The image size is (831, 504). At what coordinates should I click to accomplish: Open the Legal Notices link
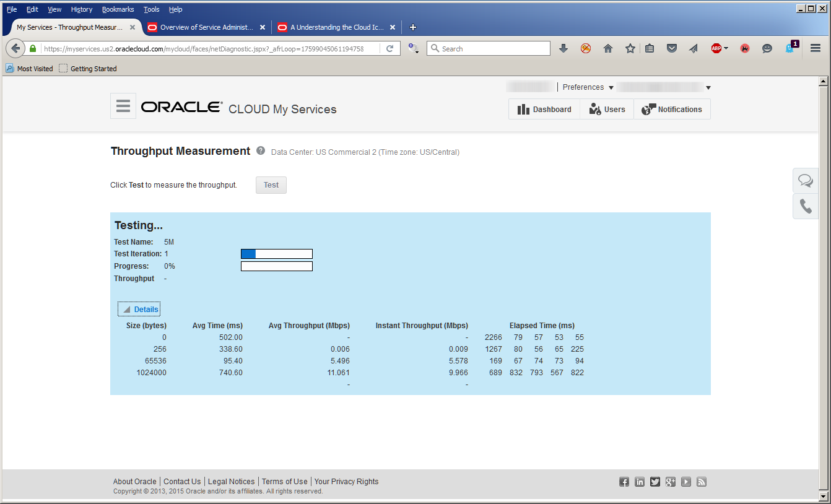tap(231, 482)
